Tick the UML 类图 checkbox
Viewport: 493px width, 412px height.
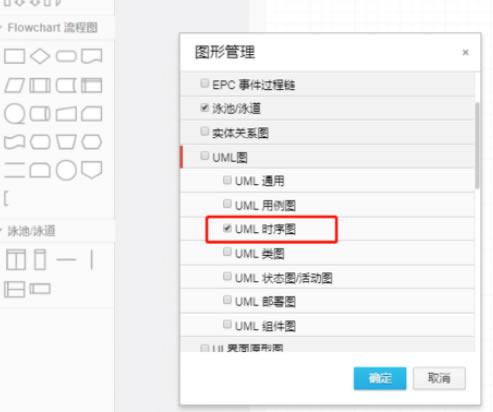227,252
